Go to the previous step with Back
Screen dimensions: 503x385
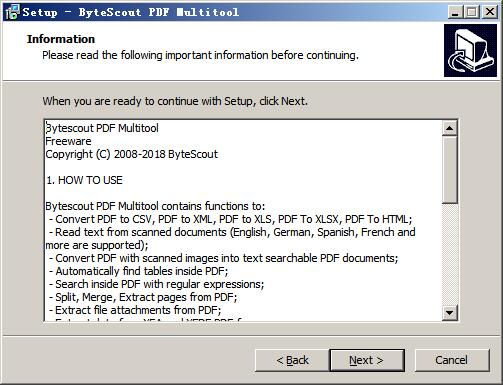point(292,360)
